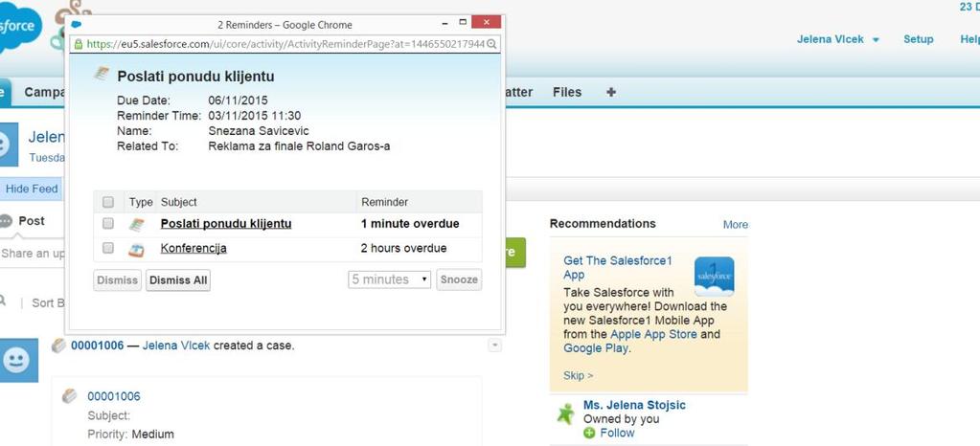Click the task icon next to the reminder heading

click(x=102, y=74)
